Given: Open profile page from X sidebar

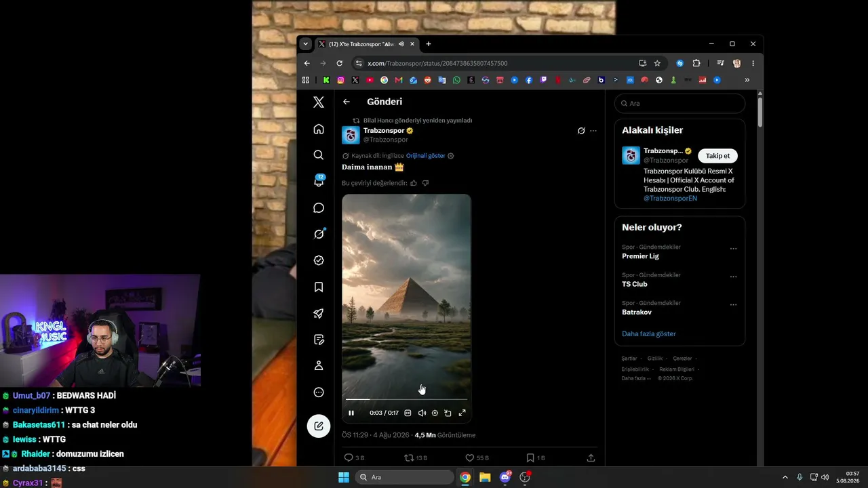Looking at the screenshot, I should 319,366.
